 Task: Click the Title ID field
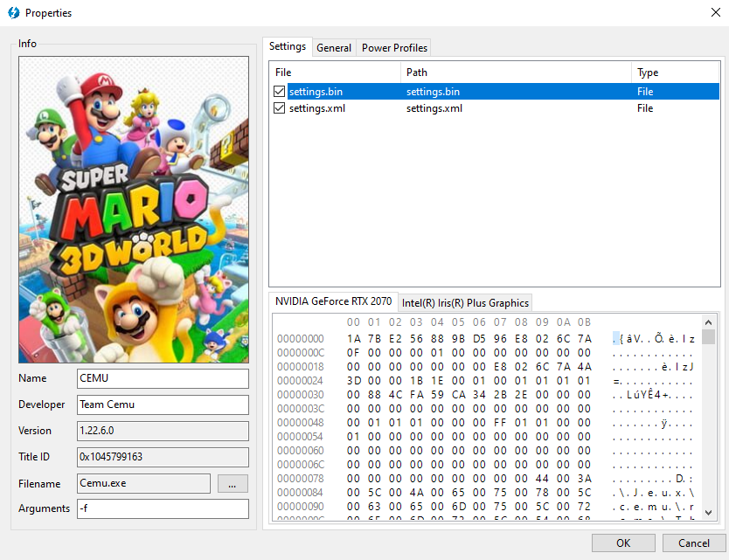(163, 457)
